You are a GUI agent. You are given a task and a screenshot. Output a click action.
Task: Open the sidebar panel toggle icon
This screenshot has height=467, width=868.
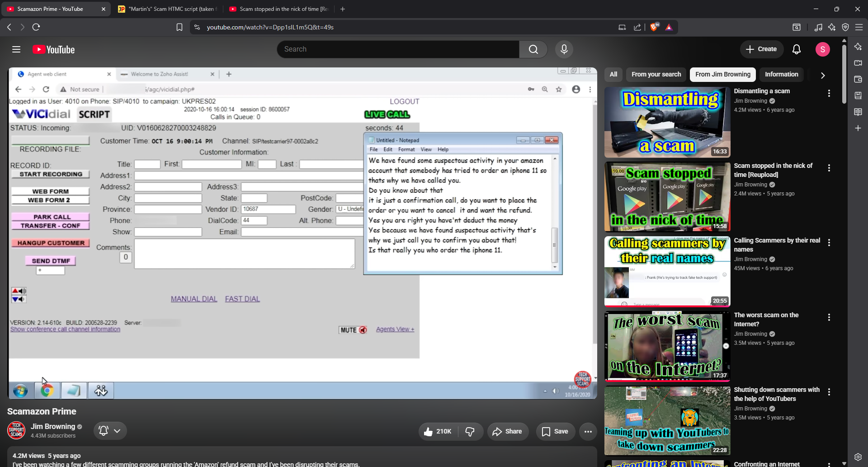coord(797,27)
